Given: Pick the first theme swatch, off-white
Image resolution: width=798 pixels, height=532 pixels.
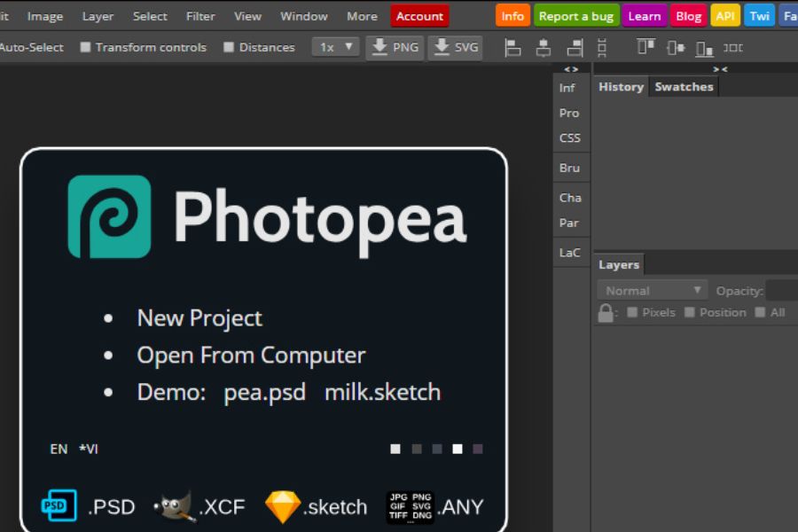Looking at the screenshot, I should pos(395,449).
